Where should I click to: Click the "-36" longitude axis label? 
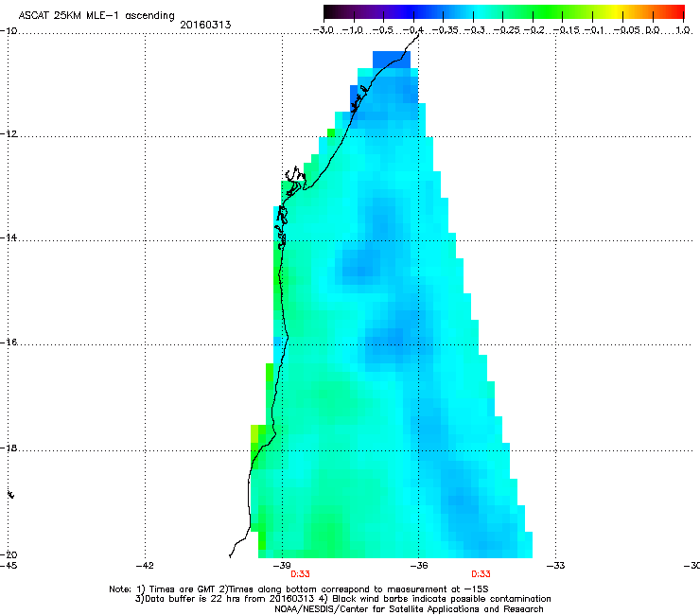pyautogui.click(x=418, y=565)
